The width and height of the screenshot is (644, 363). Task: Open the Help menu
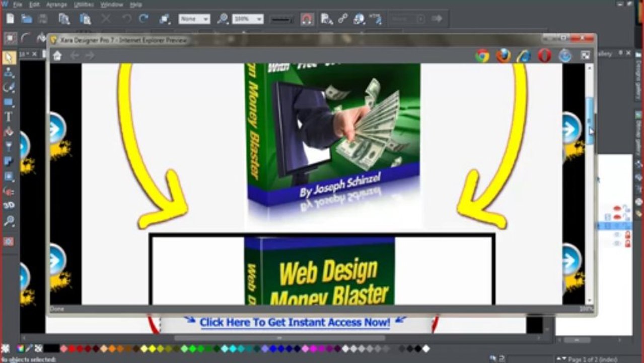(136, 5)
